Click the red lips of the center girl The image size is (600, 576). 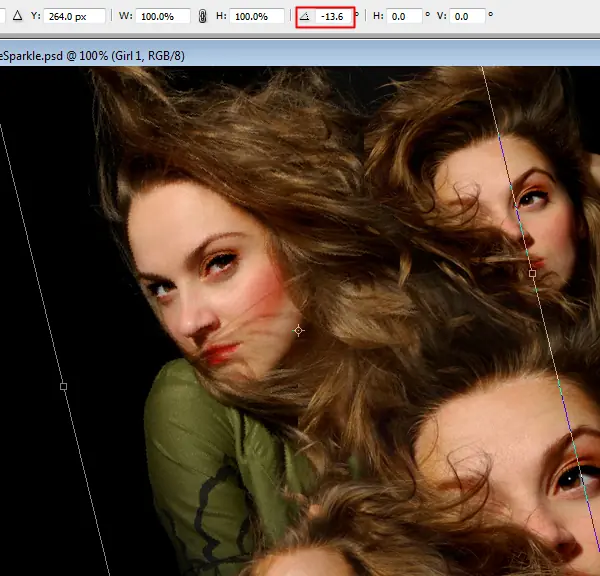tap(222, 352)
